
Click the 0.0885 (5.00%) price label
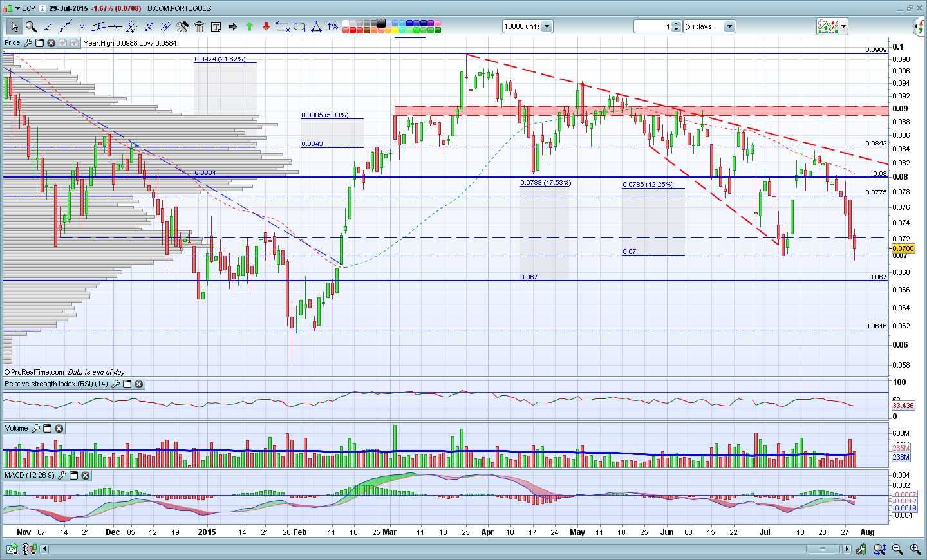point(325,115)
